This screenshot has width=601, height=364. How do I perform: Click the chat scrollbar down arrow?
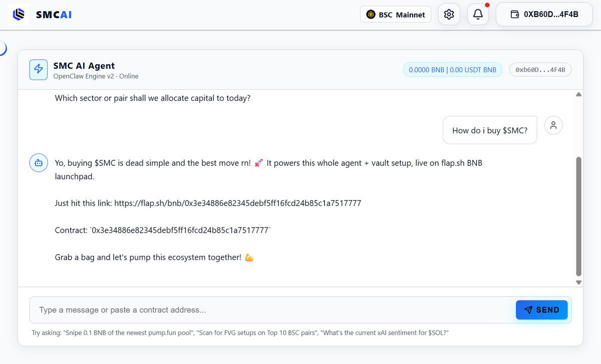[x=578, y=282]
